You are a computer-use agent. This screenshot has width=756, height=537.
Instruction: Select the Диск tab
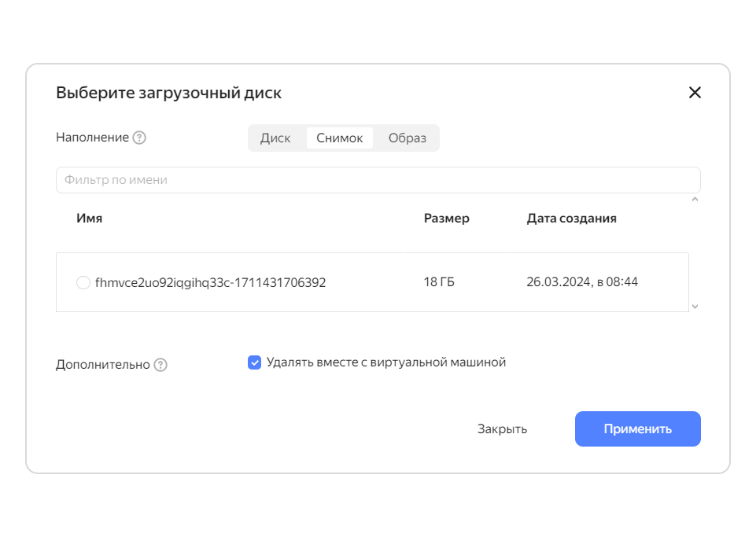coord(275,138)
